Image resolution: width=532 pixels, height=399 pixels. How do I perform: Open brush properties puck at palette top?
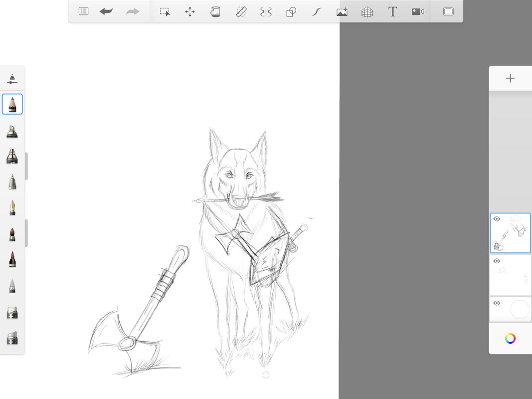(12, 78)
